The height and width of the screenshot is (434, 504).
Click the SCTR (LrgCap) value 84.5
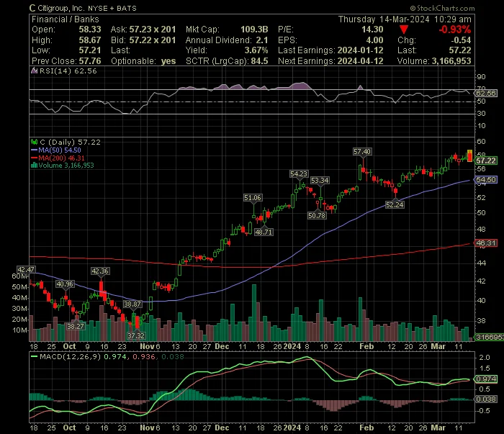[x=259, y=61]
